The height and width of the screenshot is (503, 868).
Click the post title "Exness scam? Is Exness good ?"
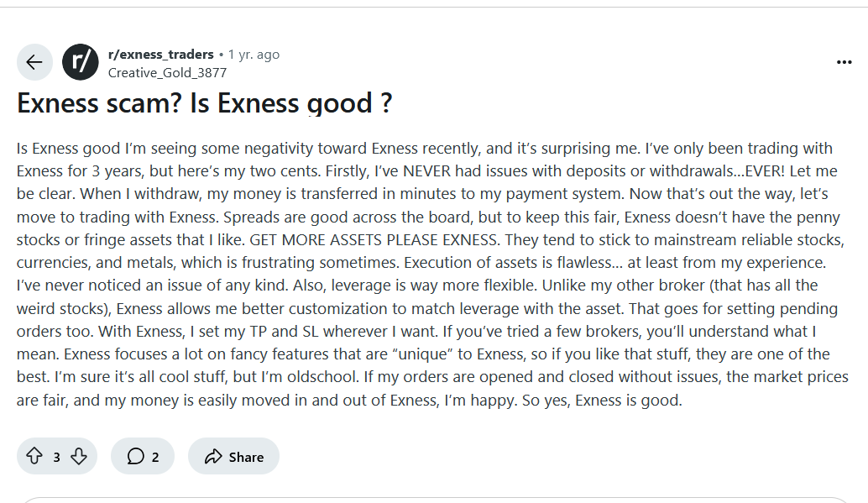[x=205, y=103]
